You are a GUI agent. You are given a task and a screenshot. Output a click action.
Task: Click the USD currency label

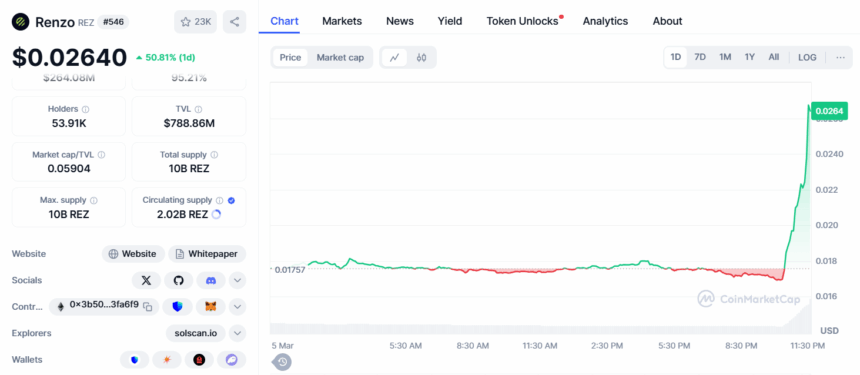coord(829,331)
